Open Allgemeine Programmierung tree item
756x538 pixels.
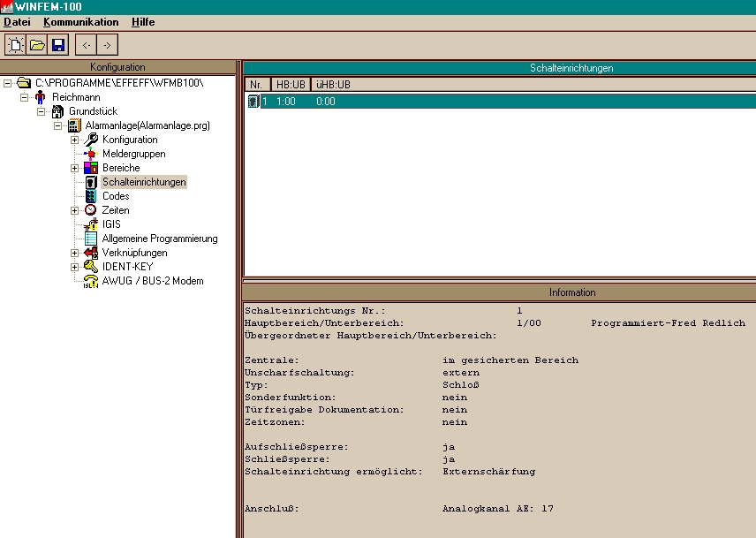tap(159, 239)
